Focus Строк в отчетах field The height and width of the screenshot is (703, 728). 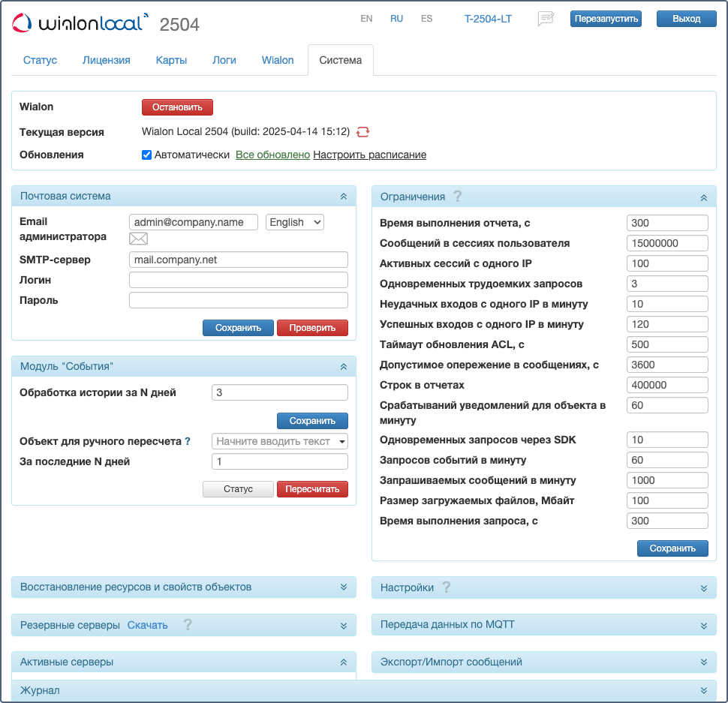(667, 385)
